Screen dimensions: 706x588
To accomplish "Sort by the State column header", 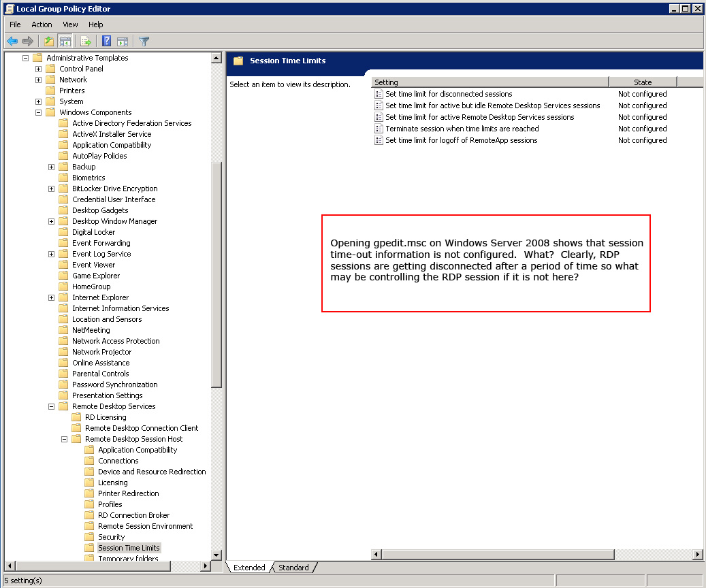I will 643,82.
